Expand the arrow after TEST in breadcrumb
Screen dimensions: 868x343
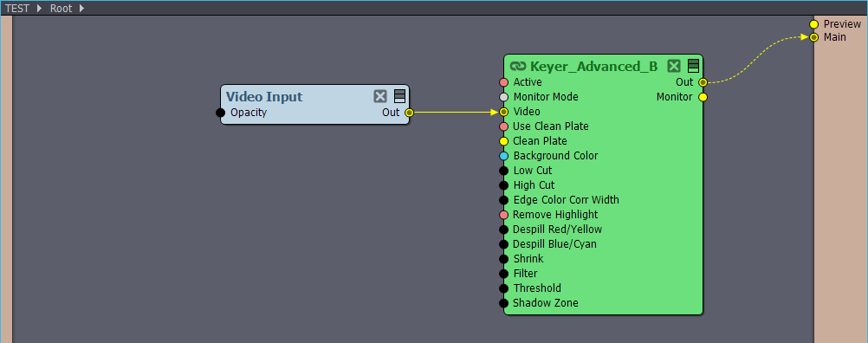[x=39, y=9]
